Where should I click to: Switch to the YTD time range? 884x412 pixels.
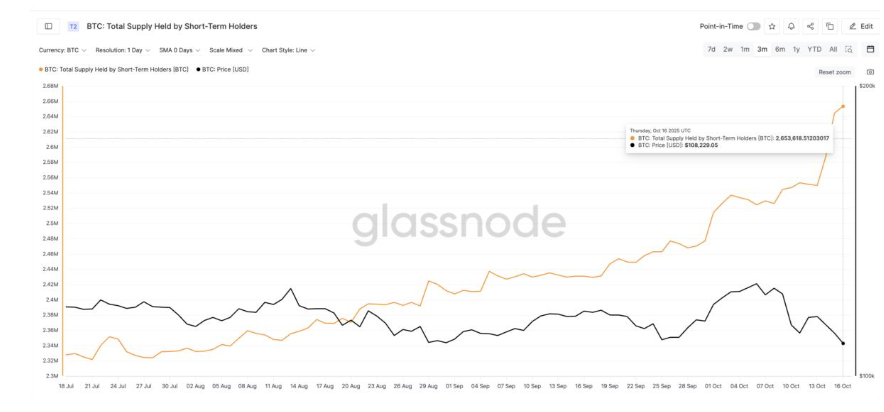[814, 49]
